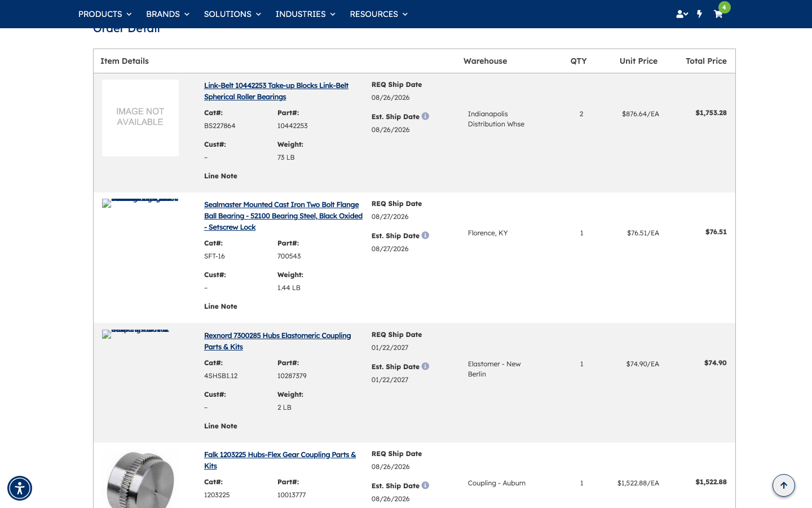Click the Image Not Available thumbnail
This screenshot has height=508, width=812.
(140, 117)
